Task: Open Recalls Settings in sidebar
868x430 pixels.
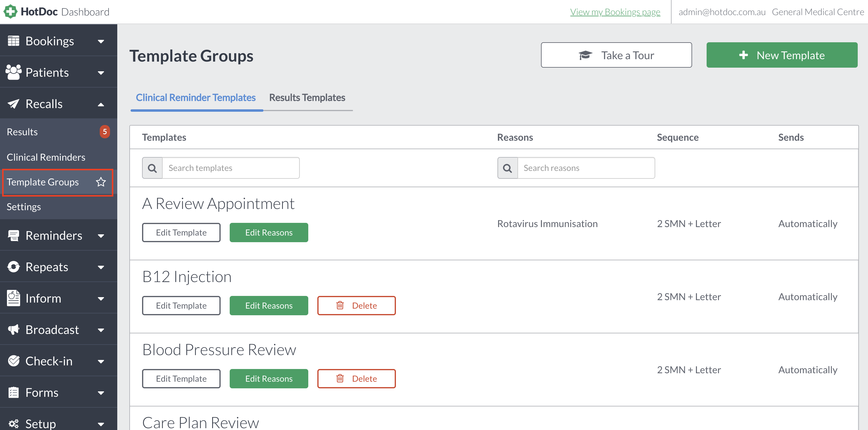Action: 59,207
